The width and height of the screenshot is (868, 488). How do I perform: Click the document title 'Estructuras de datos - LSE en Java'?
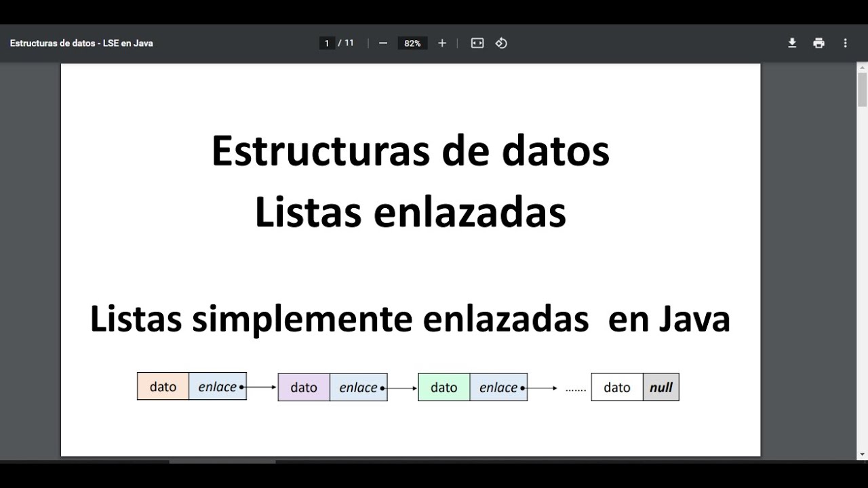[81, 43]
